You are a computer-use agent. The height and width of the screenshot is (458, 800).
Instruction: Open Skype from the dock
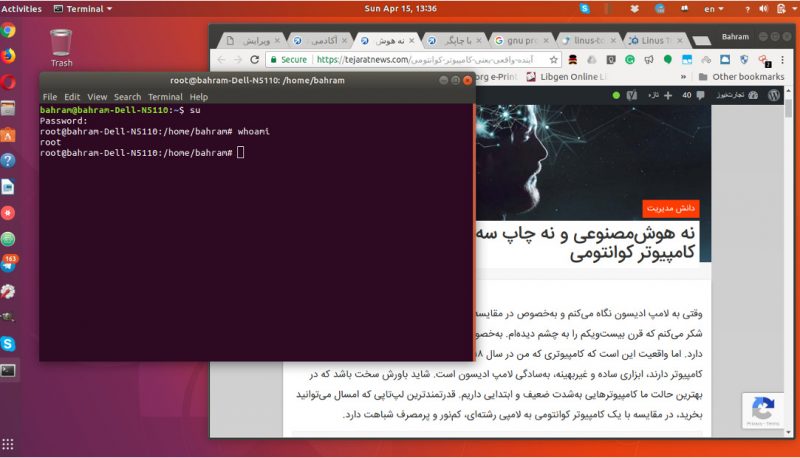8,343
